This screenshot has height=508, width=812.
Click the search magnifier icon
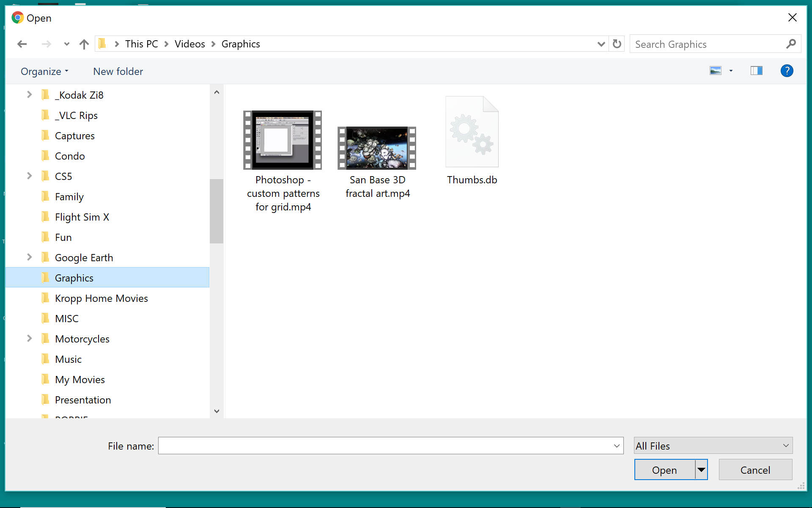pyautogui.click(x=791, y=44)
